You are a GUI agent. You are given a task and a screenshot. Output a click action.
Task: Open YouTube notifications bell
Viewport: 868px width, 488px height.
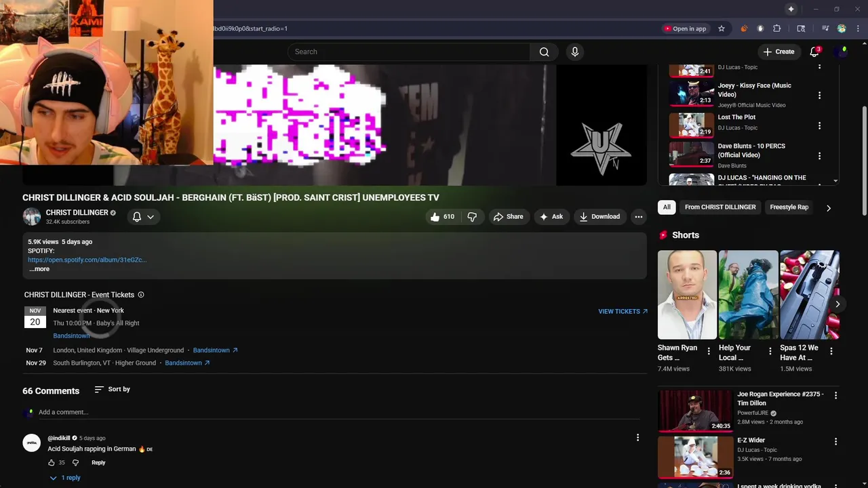click(x=814, y=52)
